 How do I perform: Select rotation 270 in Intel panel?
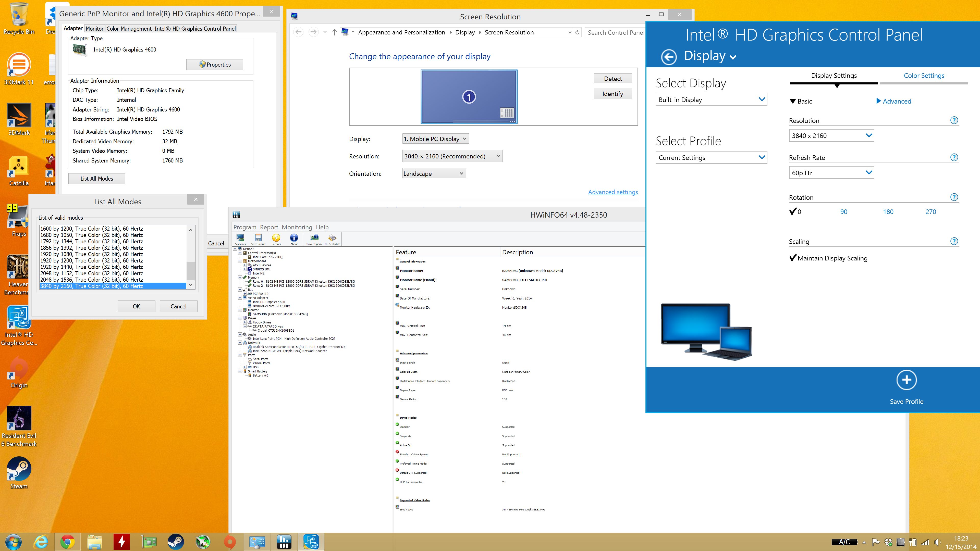[930, 212]
